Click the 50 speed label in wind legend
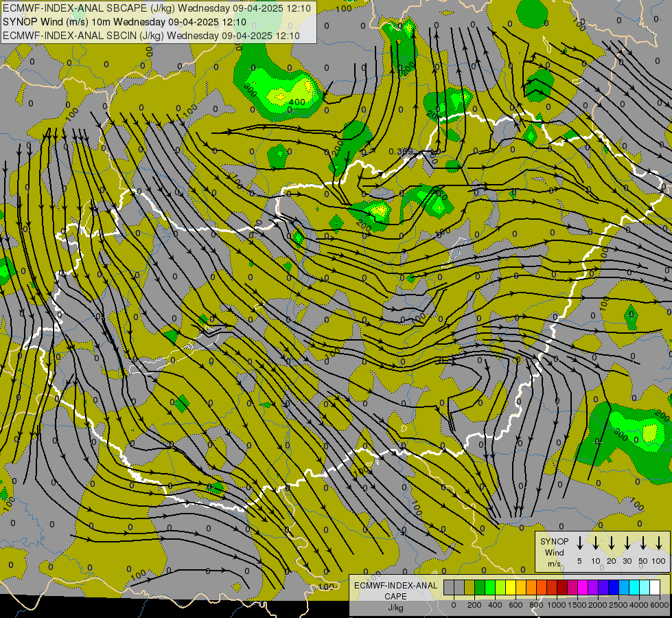 (643, 561)
